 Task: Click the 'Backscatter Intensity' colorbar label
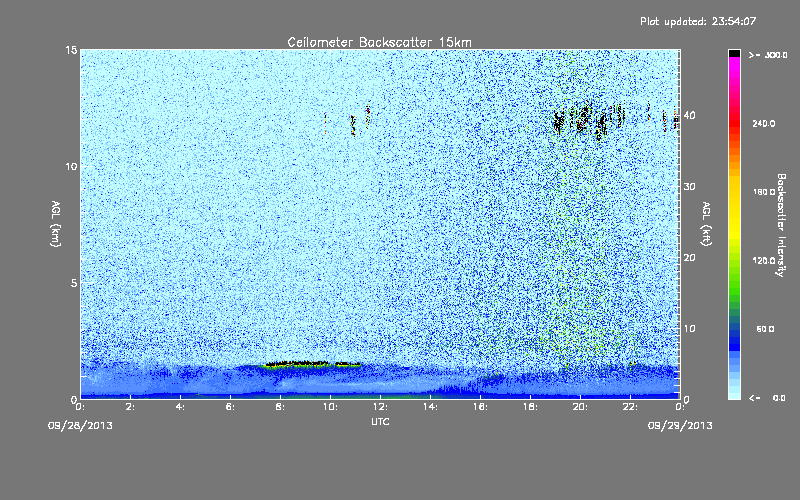coord(781,225)
